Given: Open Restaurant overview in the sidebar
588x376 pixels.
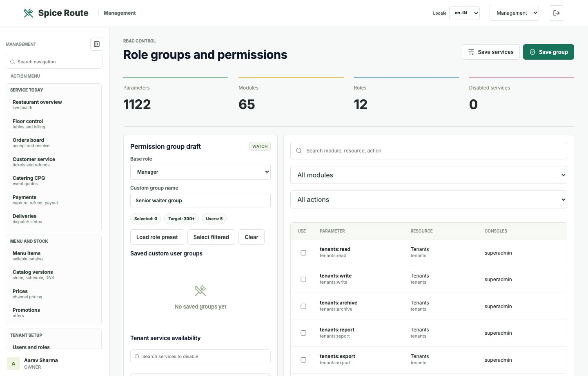Looking at the screenshot, I should pyautogui.click(x=53, y=105).
